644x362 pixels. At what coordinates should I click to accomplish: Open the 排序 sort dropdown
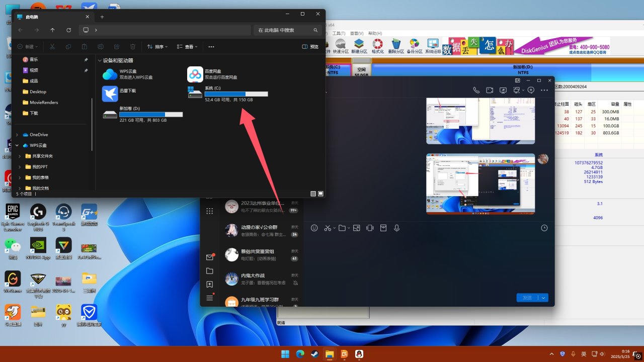tap(158, 47)
